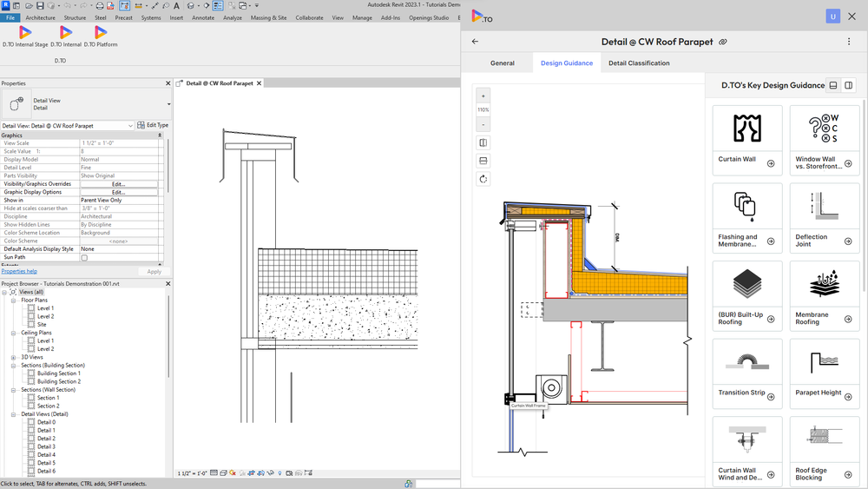This screenshot has width=868, height=489.
Task: Click the D.TO Internal Stage ribbon icon
Action: (x=25, y=33)
